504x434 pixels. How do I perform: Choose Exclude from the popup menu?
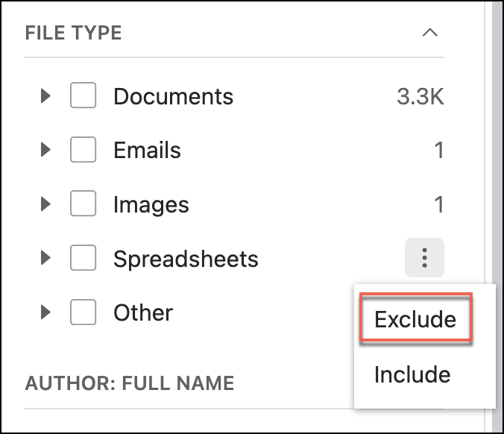415,319
